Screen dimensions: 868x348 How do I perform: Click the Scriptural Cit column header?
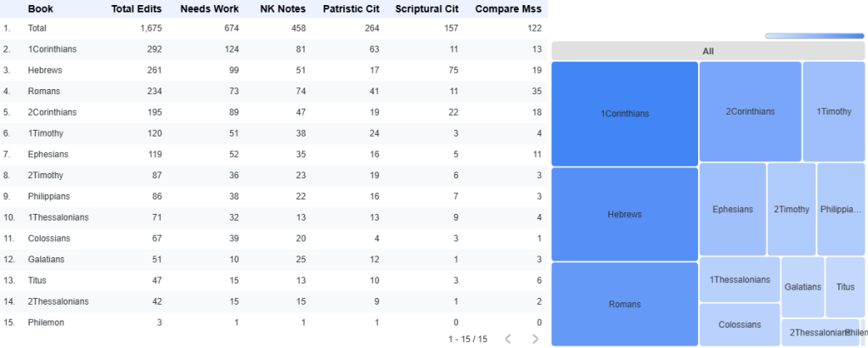[x=426, y=8]
